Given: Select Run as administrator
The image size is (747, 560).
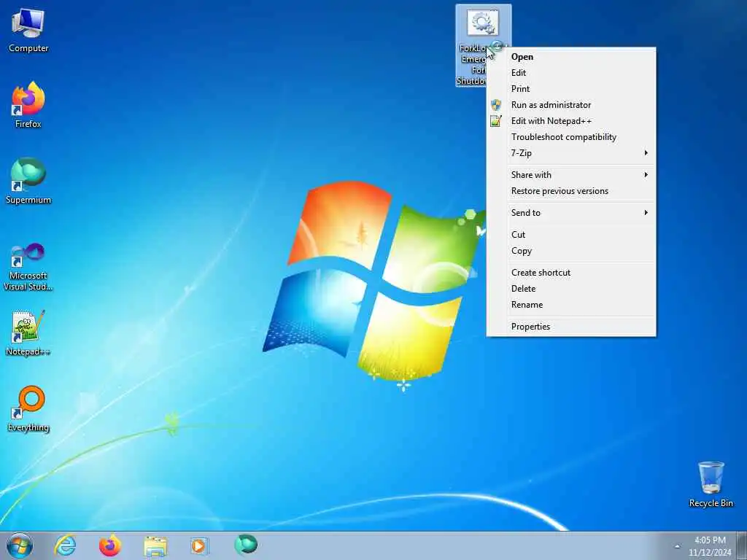Looking at the screenshot, I should (571, 105).
